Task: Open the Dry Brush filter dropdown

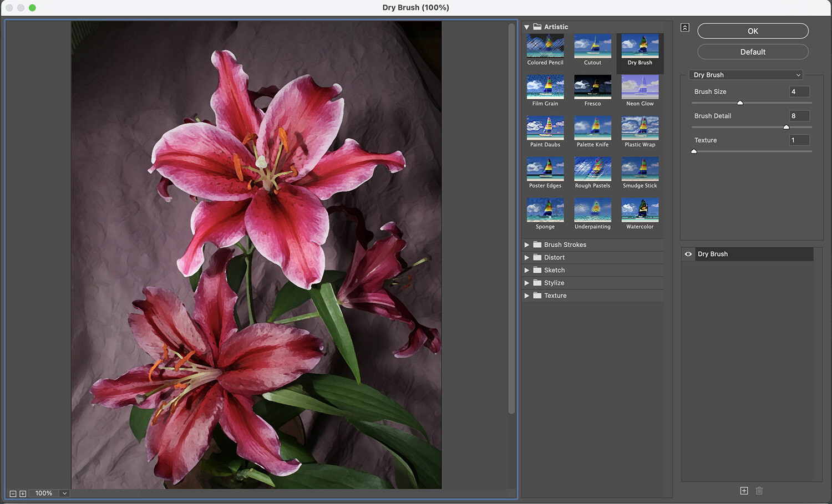Action: [x=745, y=74]
